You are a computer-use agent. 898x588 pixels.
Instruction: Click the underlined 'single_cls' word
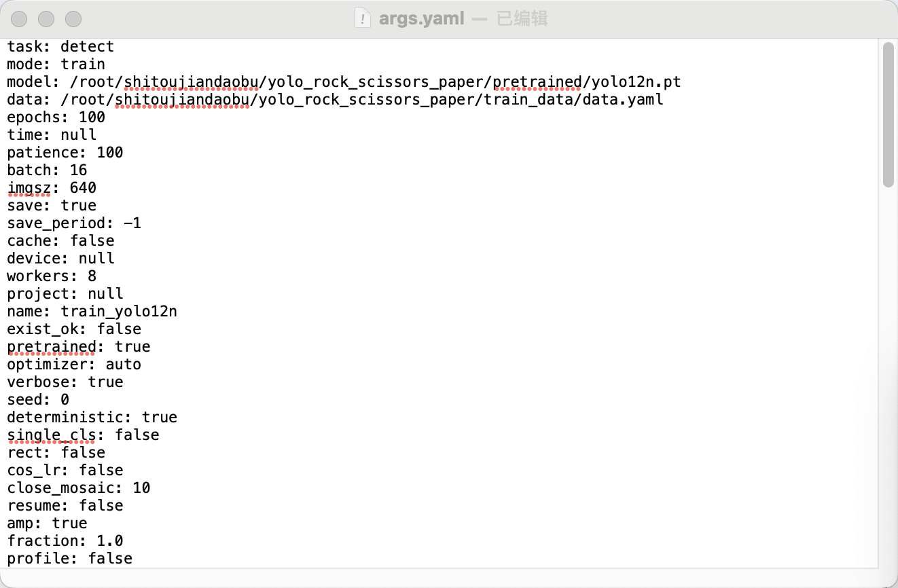click(52, 435)
